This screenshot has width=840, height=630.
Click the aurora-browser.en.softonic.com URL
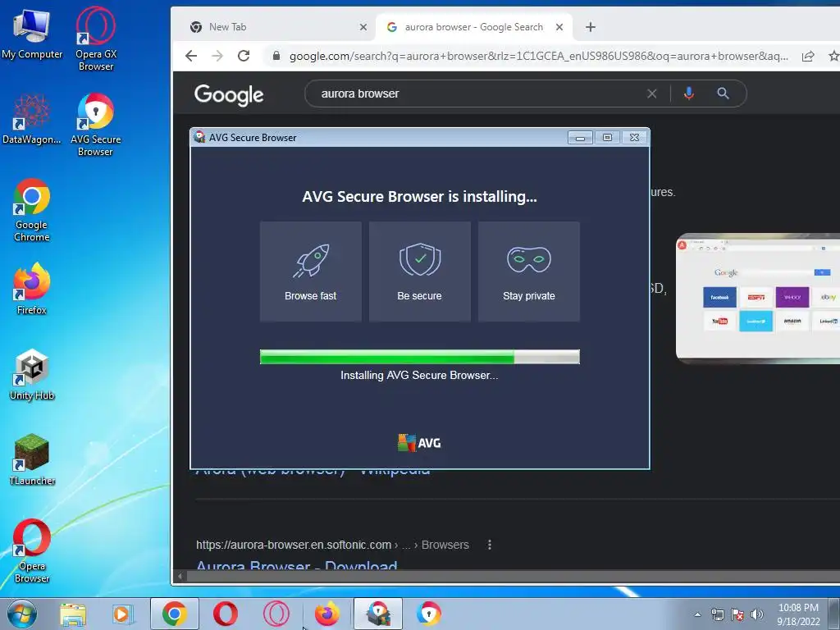click(294, 545)
